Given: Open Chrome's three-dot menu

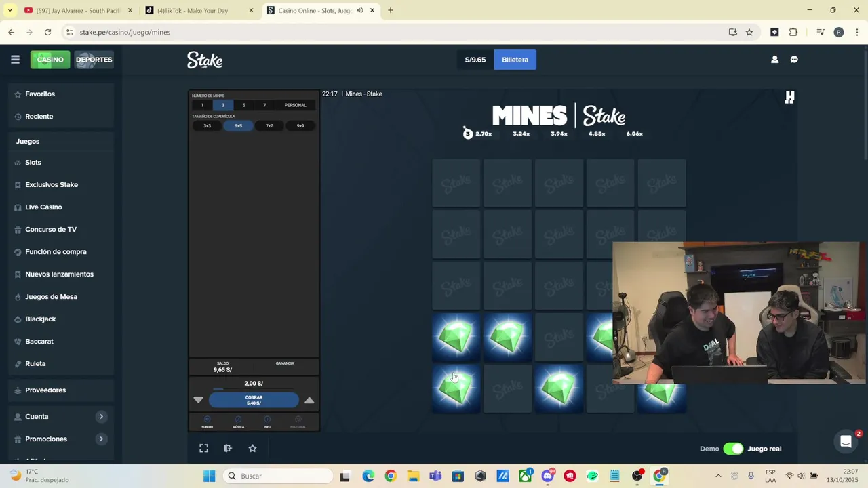Looking at the screenshot, I should [x=858, y=32].
